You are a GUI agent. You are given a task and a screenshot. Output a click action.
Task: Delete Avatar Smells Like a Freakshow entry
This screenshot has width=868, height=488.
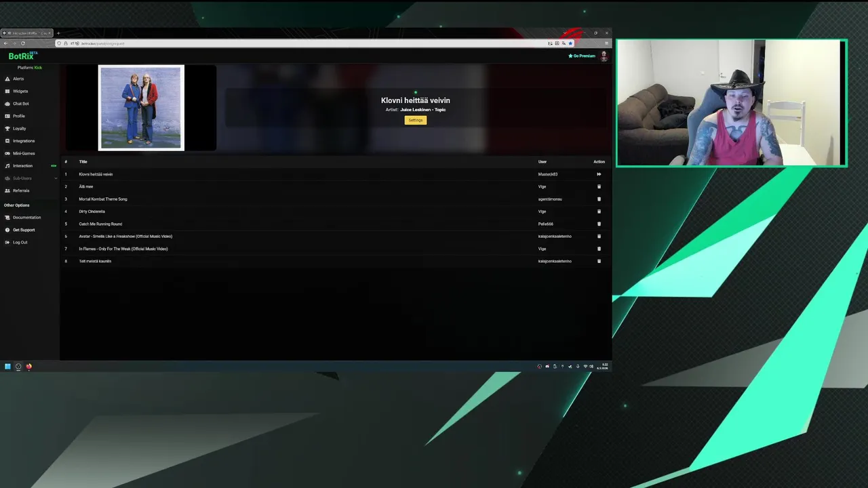pos(599,237)
